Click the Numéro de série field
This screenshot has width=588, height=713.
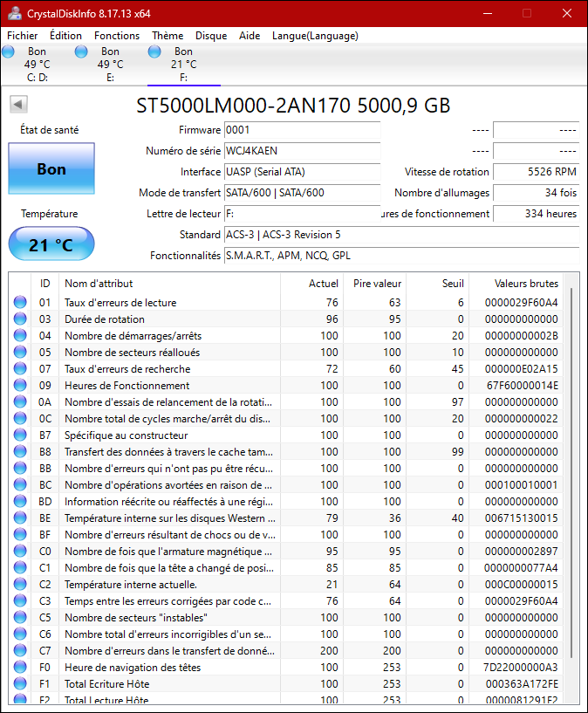[302, 151]
